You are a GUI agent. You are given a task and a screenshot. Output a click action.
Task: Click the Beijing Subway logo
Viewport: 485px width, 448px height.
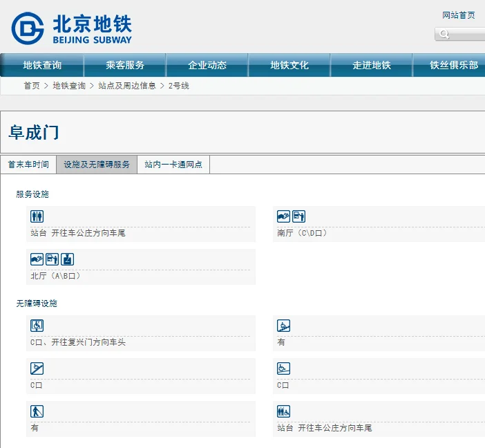click(x=71, y=28)
